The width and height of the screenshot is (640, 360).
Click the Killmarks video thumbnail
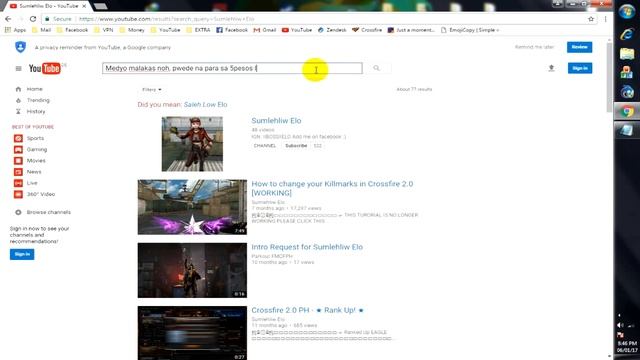click(192, 207)
